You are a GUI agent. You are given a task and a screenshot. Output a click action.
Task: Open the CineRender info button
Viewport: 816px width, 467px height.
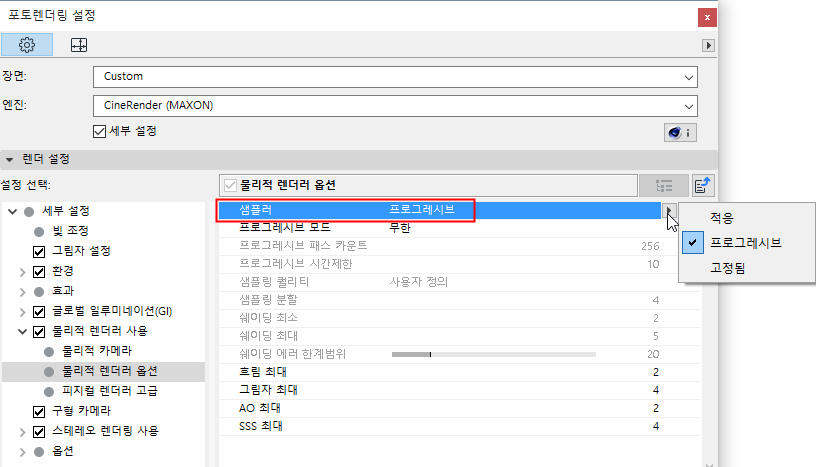[680, 132]
